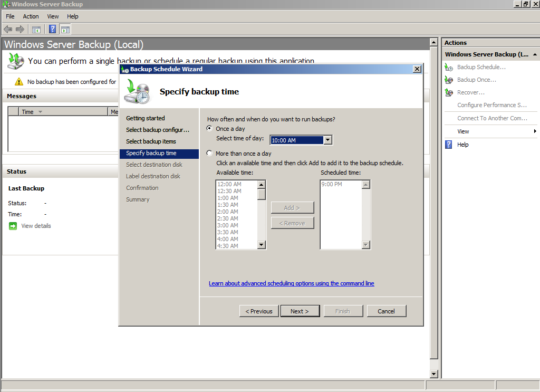The width and height of the screenshot is (540, 392).
Task: Go to Select backup configuration step
Action: (x=158, y=130)
